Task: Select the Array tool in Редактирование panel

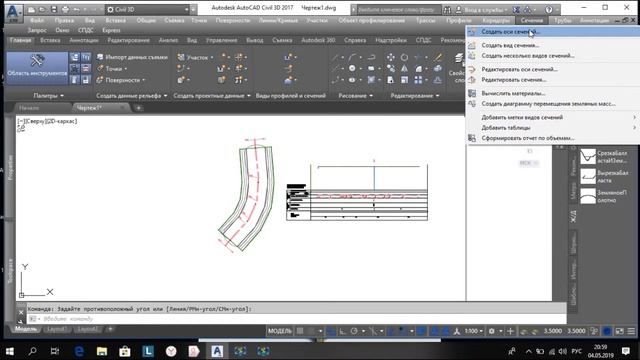Action: click(418, 80)
